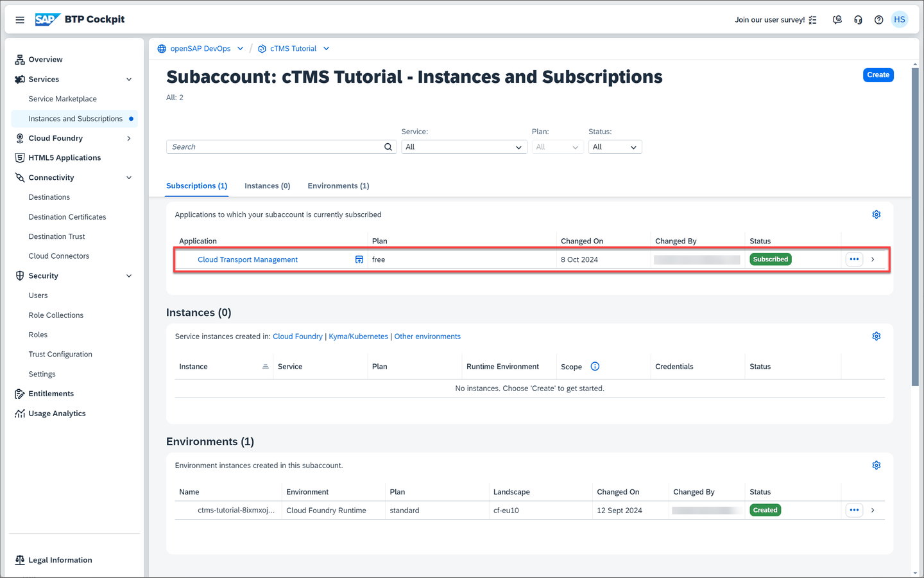Open Subscriptions table settings gear
Screen dimensions: 924x578
[x=877, y=215]
